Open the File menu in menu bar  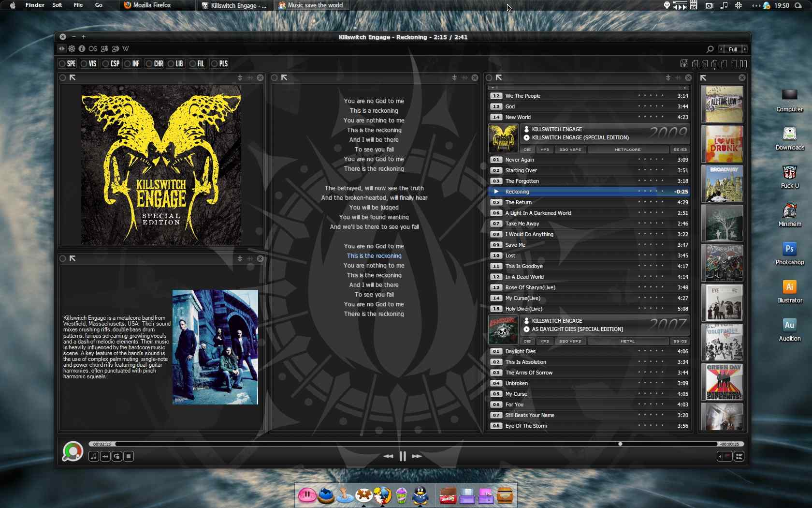[78, 5]
